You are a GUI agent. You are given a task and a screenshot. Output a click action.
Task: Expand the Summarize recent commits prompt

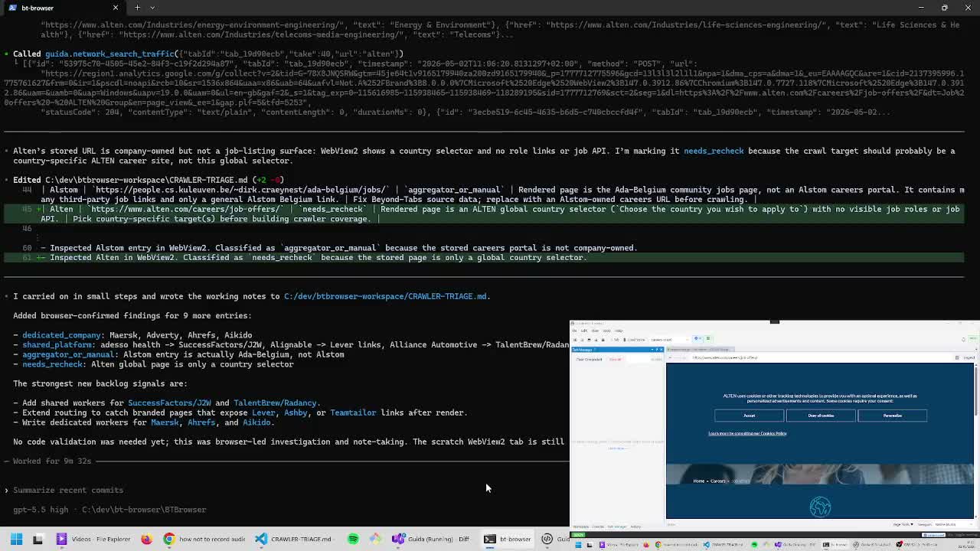pos(68,490)
